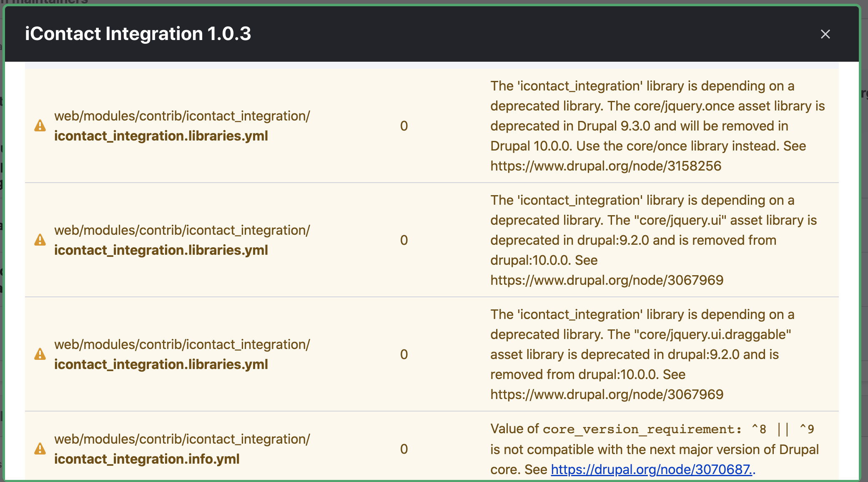Click the core_version_requirement message text
868x482 pixels.
[655, 449]
